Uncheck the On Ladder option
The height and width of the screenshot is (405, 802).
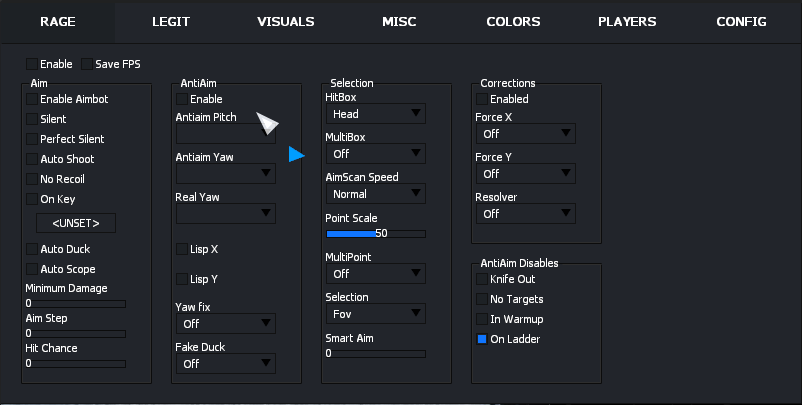tap(482, 339)
